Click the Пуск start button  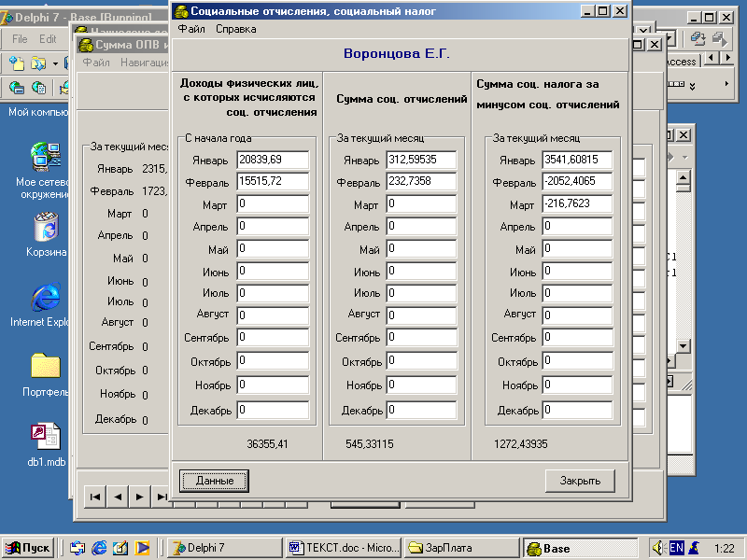[27, 548]
